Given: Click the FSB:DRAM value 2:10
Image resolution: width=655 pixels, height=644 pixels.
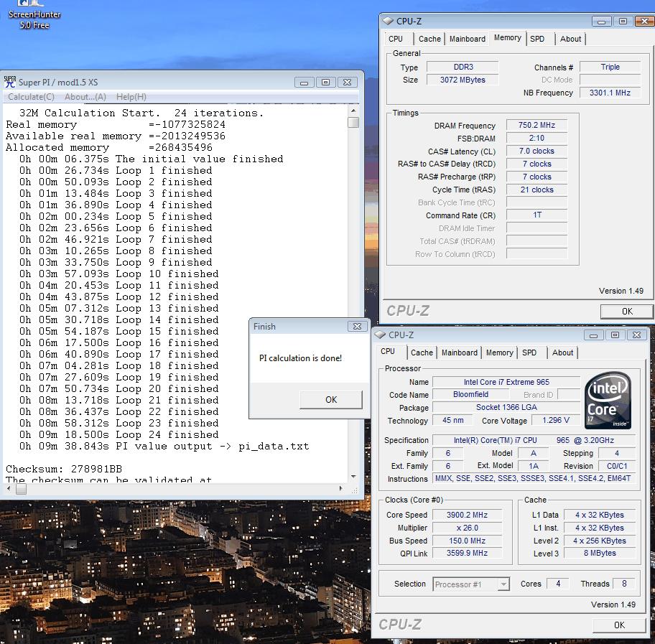Looking at the screenshot, I should (536, 138).
